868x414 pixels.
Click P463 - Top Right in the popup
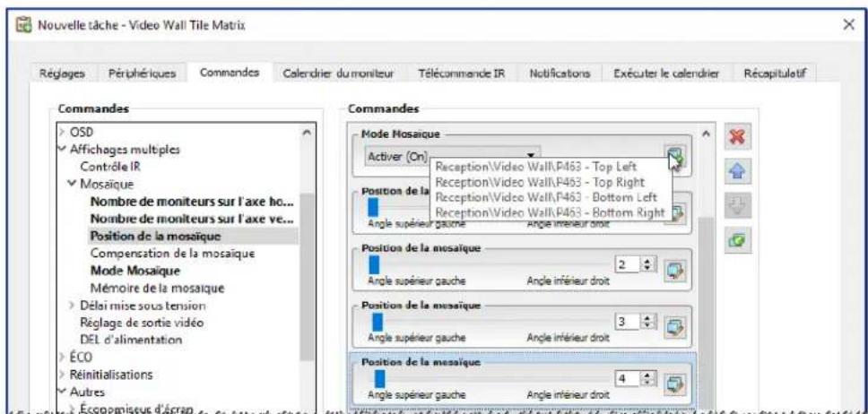tap(541, 182)
